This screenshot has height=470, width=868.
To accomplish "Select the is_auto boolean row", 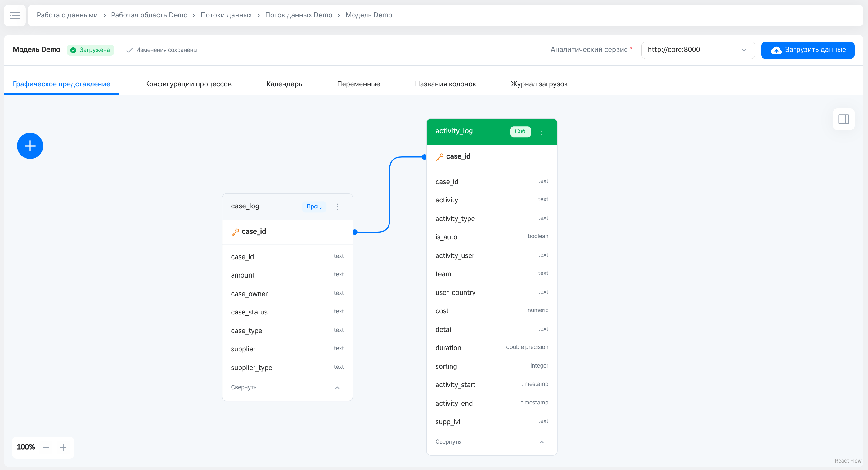I will [492, 237].
